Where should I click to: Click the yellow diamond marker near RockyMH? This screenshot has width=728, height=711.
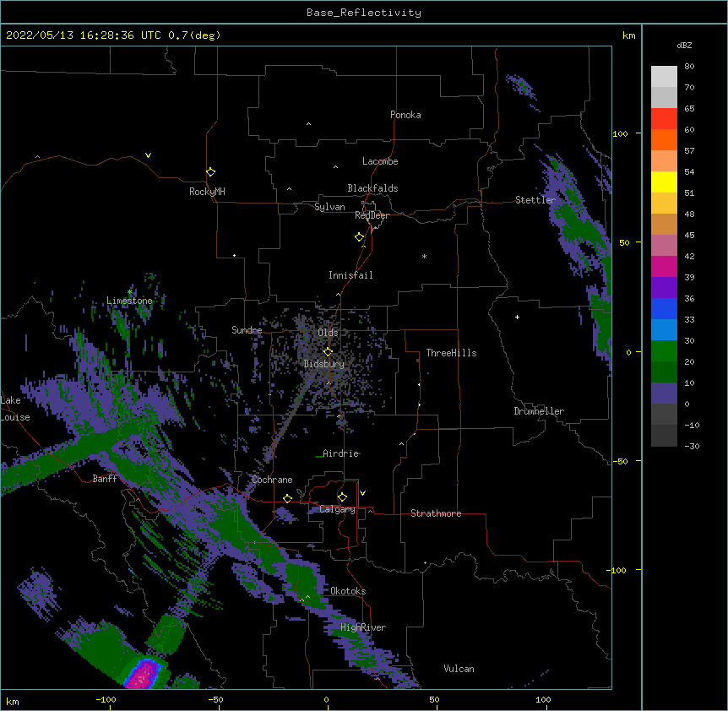click(x=210, y=171)
